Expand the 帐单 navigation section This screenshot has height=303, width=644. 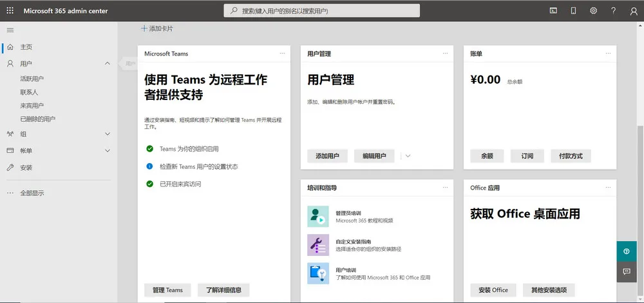pos(108,150)
